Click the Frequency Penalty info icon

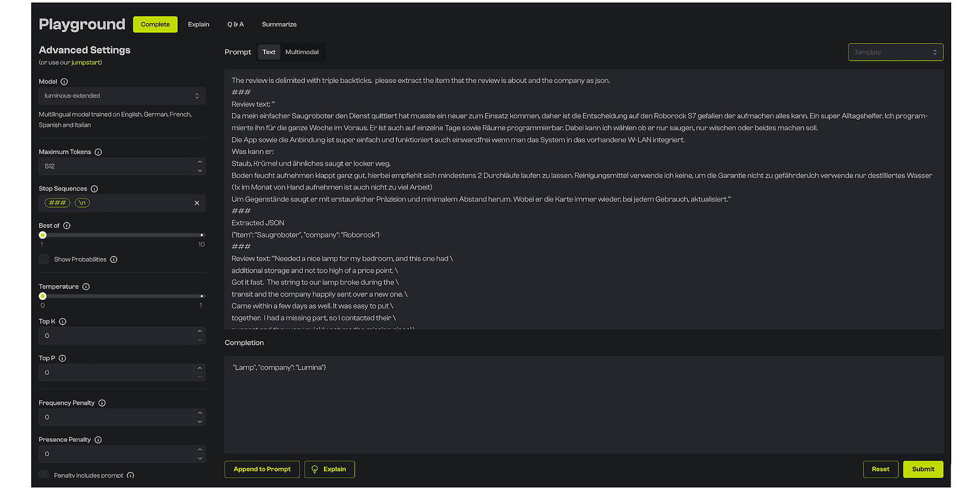102,403
